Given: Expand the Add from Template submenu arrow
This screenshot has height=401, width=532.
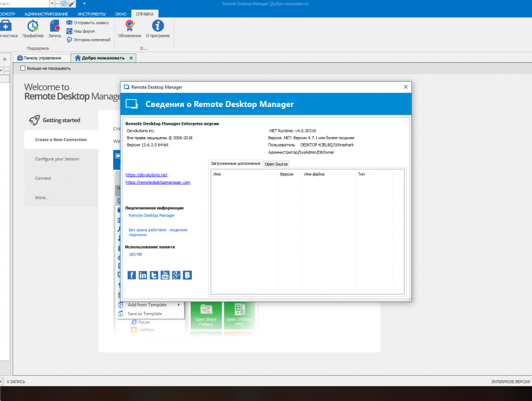Looking at the screenshot, I should pos(179,305).
